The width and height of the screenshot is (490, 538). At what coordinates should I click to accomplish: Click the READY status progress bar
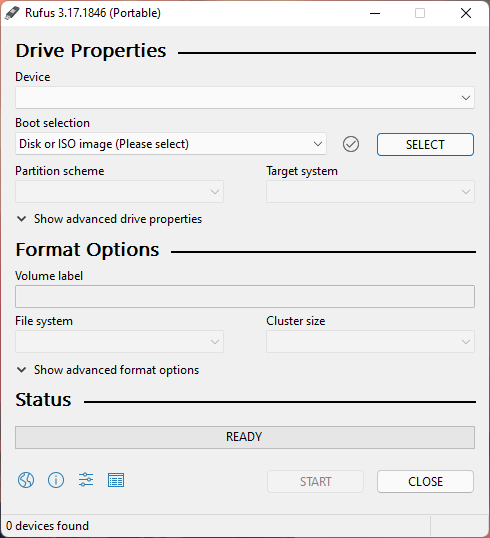(x=245, y=437)
